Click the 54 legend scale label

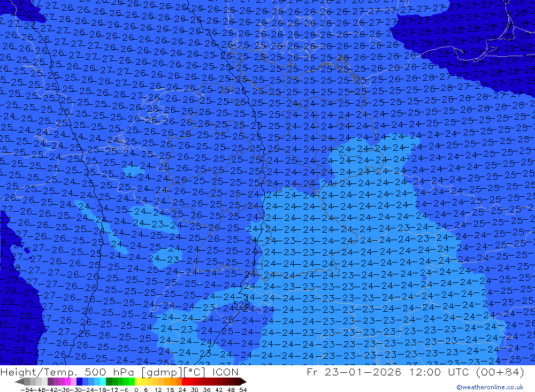click(x=243, y=390)
